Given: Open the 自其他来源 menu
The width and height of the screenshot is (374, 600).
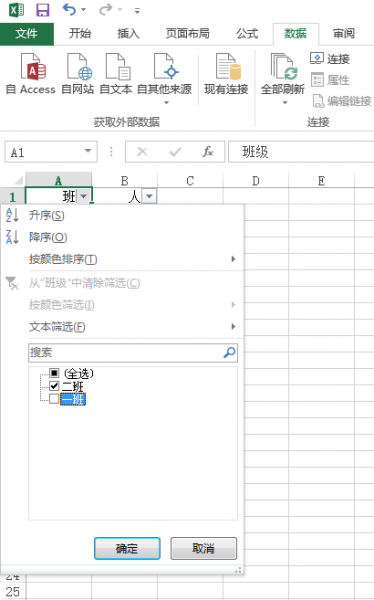Looking at the screenshot, I should coord(165,78).
